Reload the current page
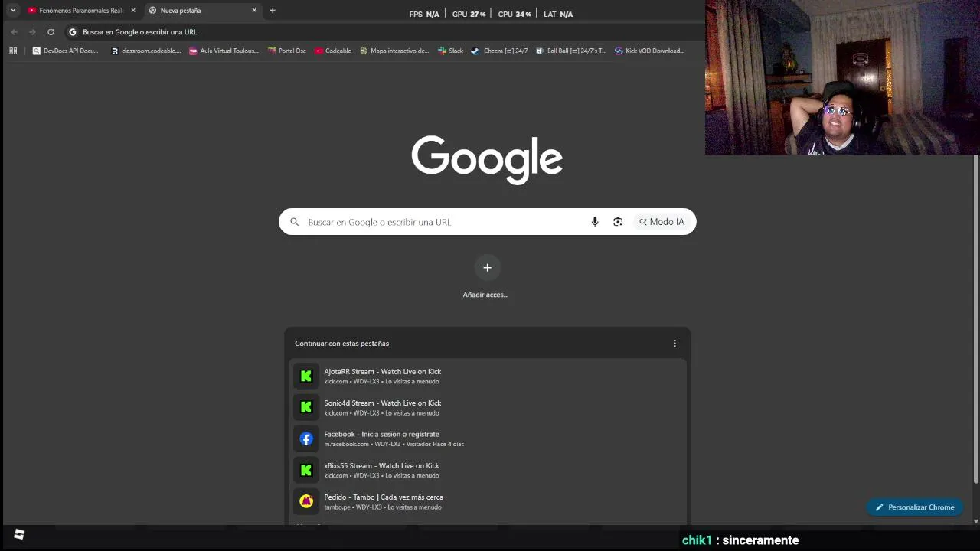Viewport: 980px width, 551px height. click(x=51, y=32)
